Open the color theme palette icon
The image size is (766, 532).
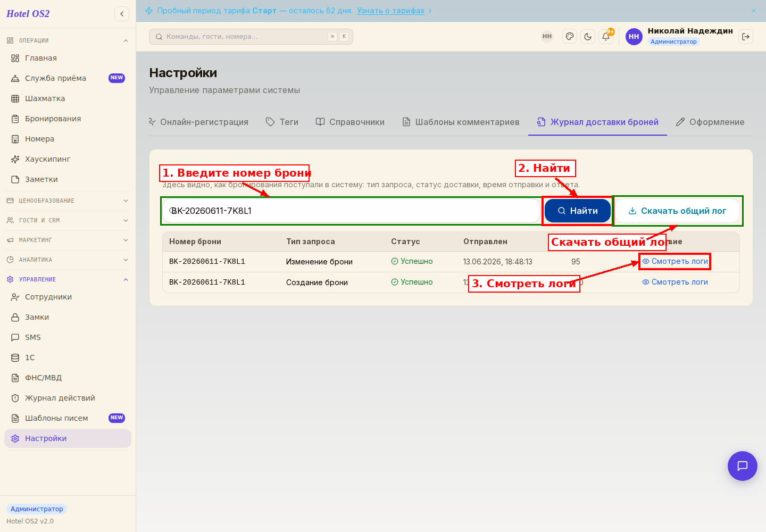(570, 37)
